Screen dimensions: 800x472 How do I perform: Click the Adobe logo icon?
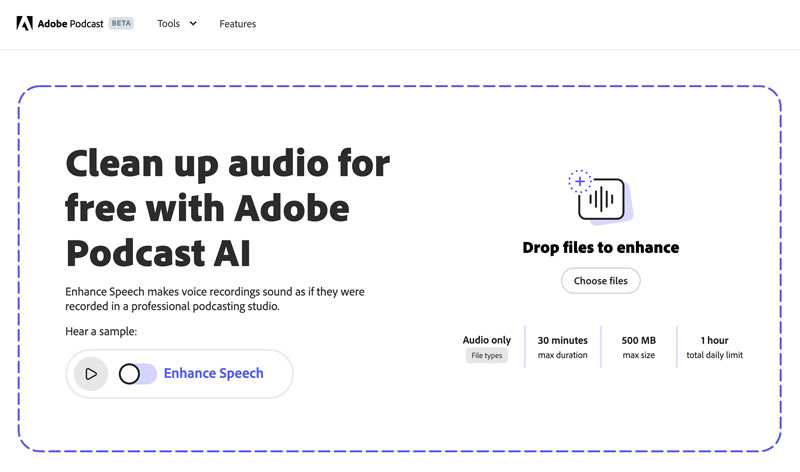[x=24, y=23]
